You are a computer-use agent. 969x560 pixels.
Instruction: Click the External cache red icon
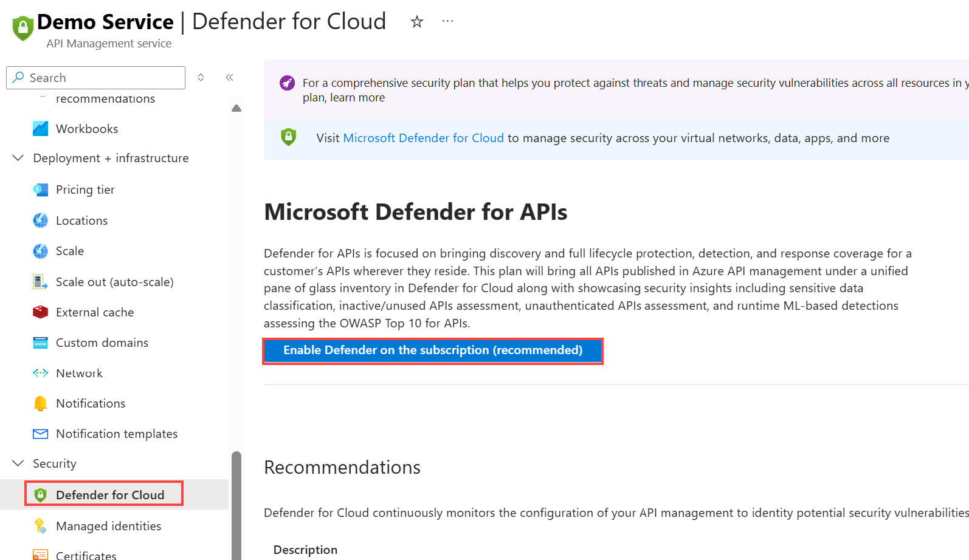click(40, 312)
